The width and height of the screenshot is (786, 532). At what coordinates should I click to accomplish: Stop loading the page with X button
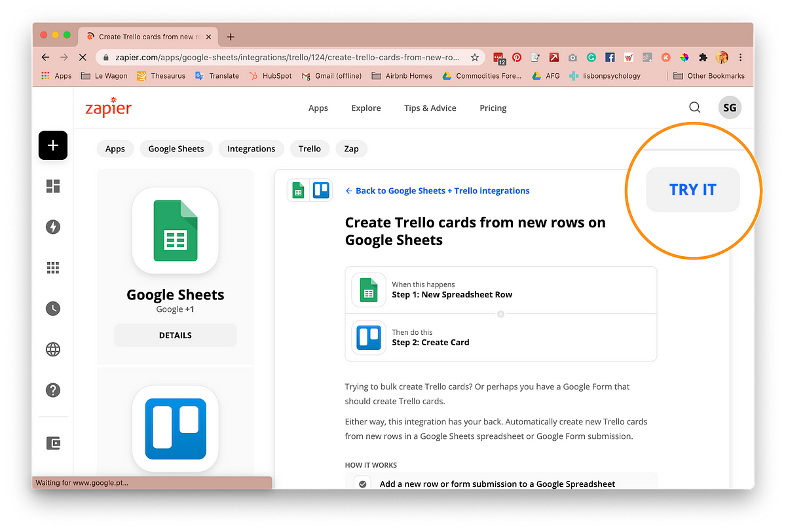83,57
